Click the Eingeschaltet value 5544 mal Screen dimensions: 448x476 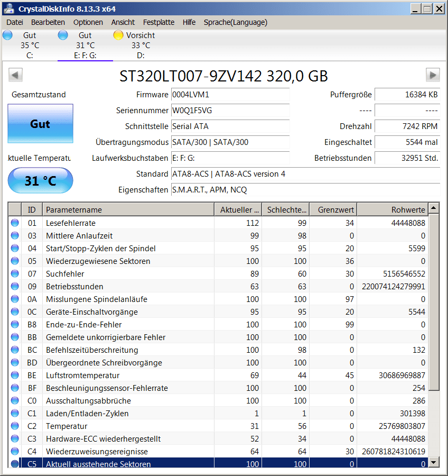point(407,142)
